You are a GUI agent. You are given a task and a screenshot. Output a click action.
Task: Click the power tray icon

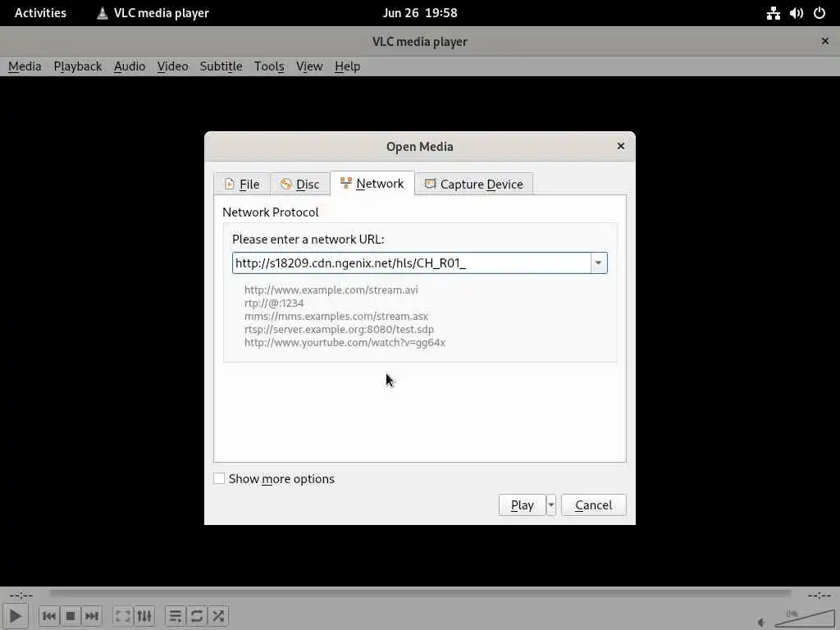click(x=819, y=13)
